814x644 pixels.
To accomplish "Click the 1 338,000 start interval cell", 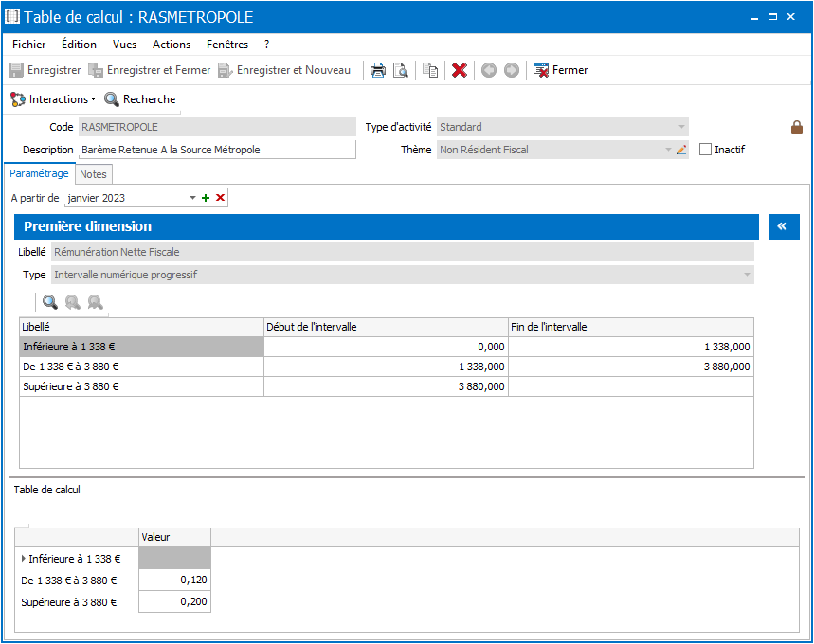I will tap(386, 367).
